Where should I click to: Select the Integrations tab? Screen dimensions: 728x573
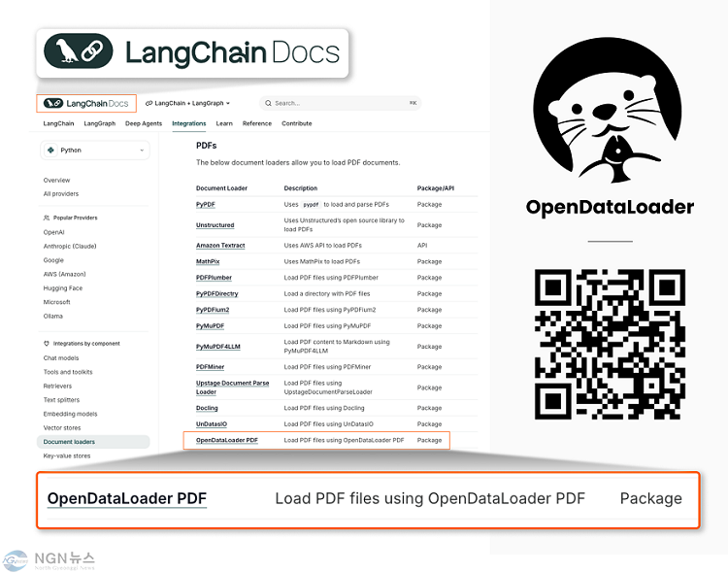pyautogui.click(x=189, y=123)
